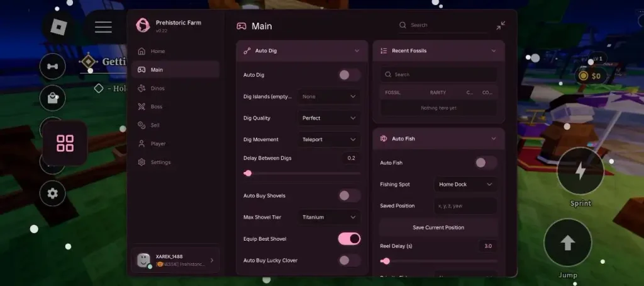The image size is (644, 286).
Task: Adjust the Delay Between Digs slider
Action: (302, 173)
